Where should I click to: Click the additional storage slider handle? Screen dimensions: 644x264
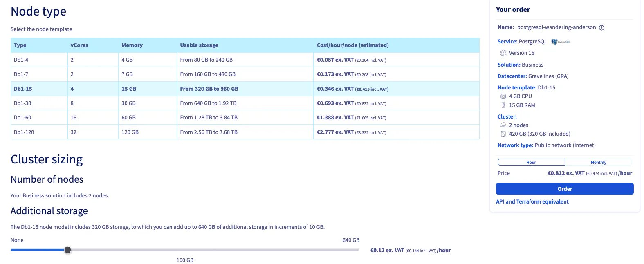click(68, 250)
